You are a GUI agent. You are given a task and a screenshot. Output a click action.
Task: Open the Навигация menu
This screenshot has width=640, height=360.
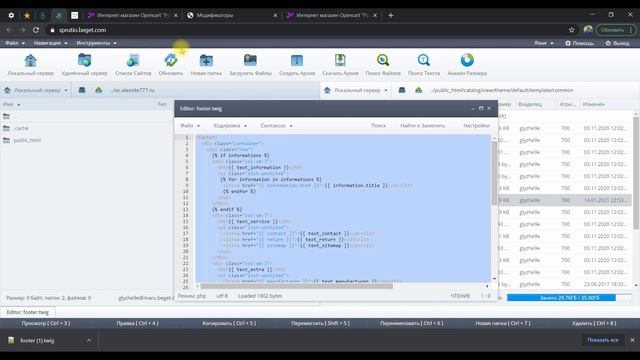coord(51,43)
